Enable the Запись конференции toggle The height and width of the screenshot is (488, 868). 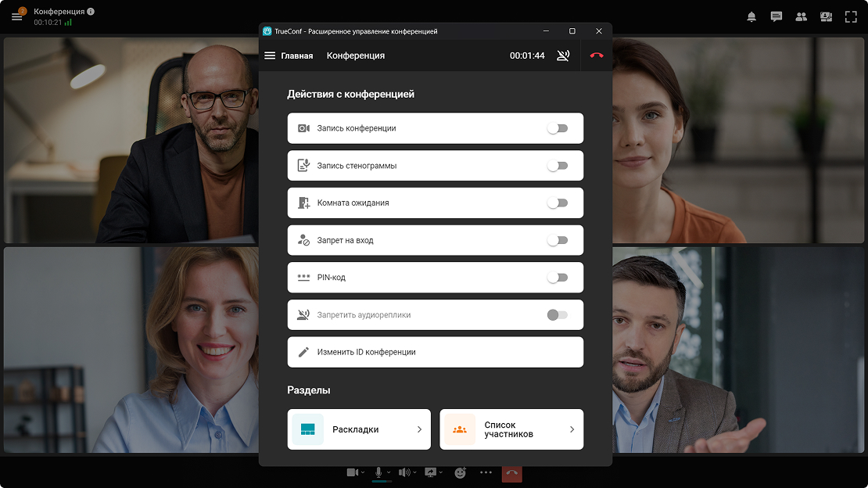click(557, 128)
